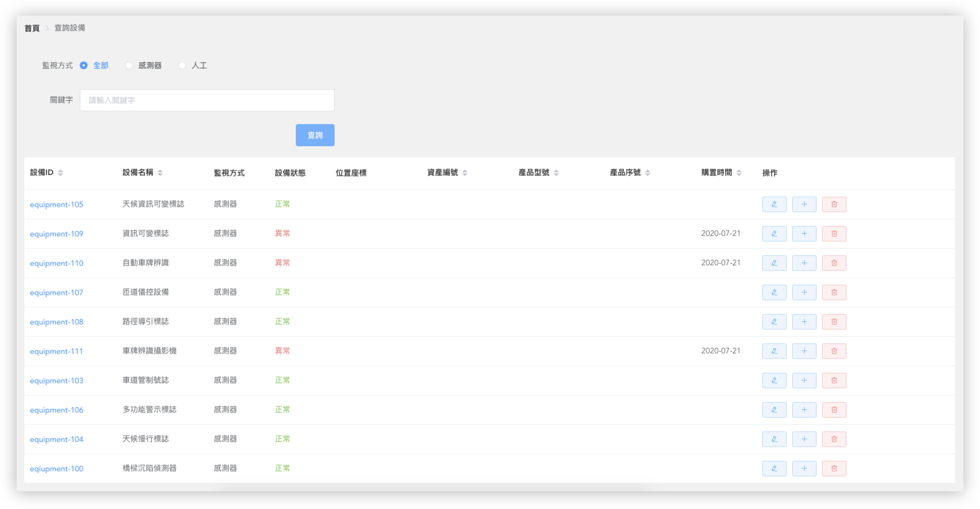Click the 關鍵字 keyword input field
Viewport: 980px width, 509px height.
207,100
